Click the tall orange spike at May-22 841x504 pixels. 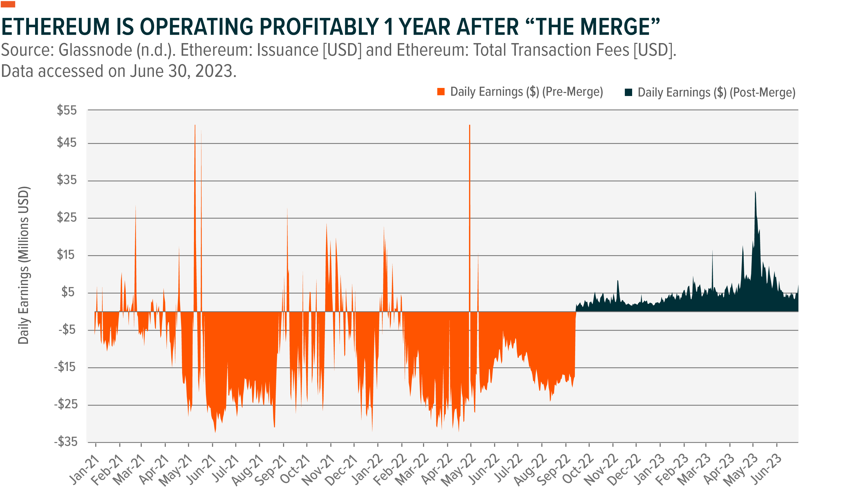(x=469, y=217)
